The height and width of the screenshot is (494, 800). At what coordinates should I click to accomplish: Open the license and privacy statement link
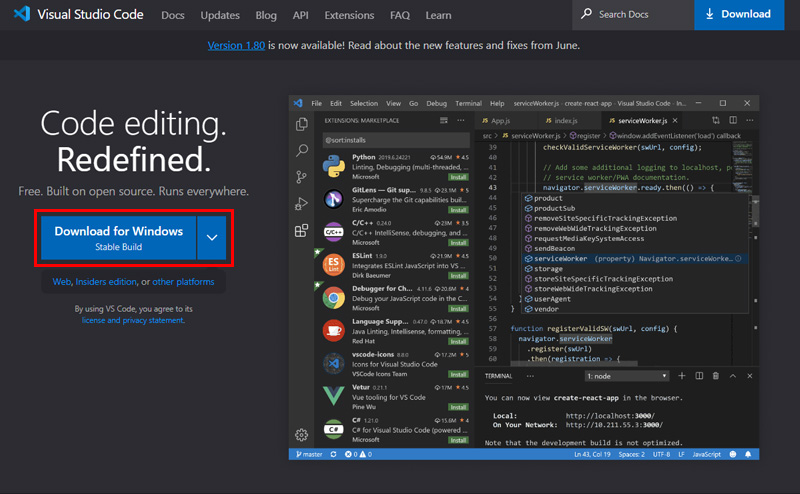[133, 320]
